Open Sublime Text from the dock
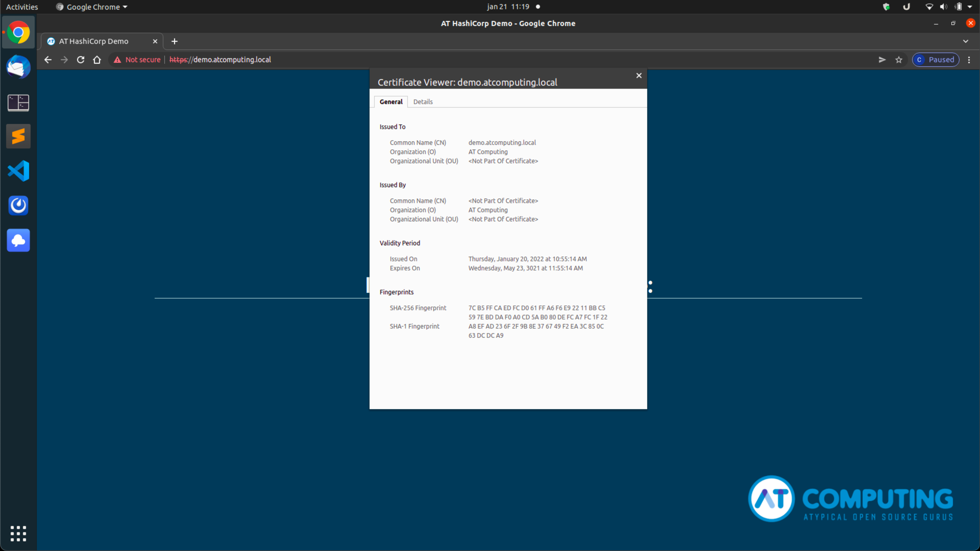980x551 pixels. coord(18,136)
